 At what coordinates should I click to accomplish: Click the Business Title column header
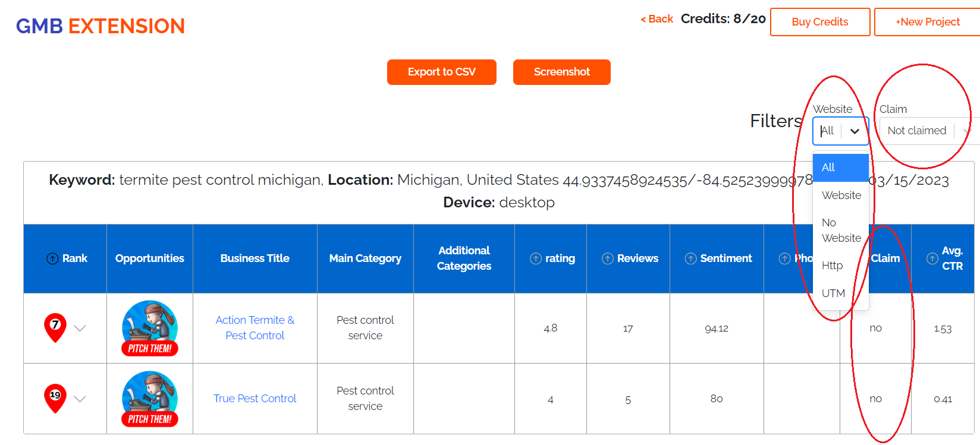point(255,258)
